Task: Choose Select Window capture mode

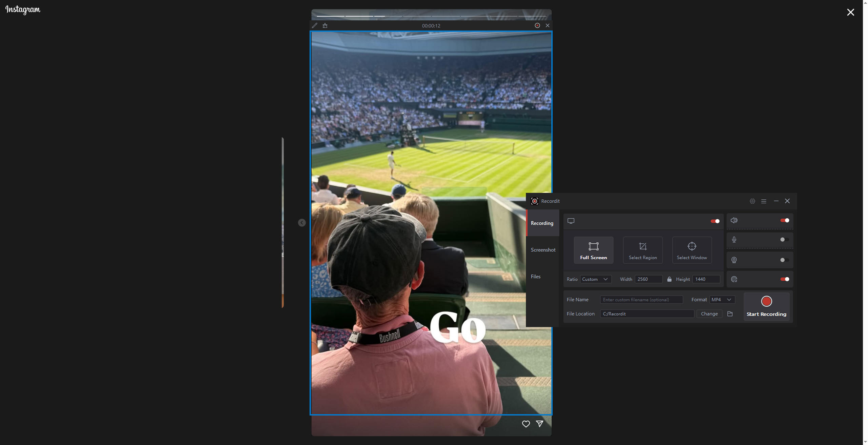Action: [692, 250]
